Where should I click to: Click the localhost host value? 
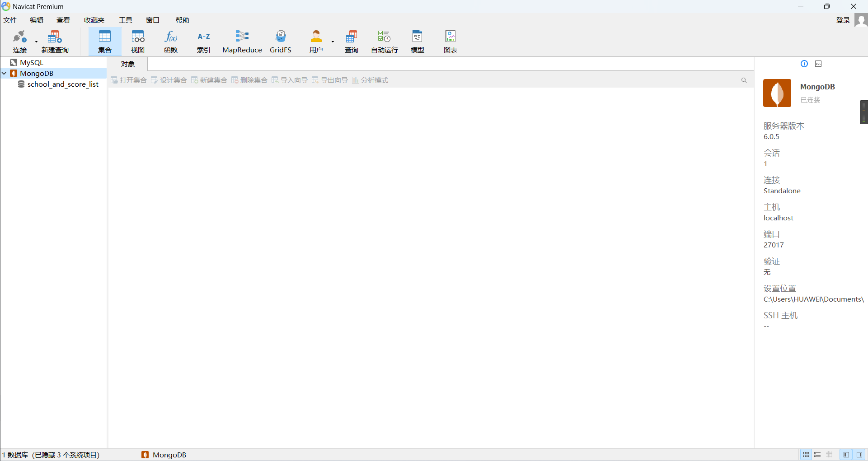tap(778, 218)
